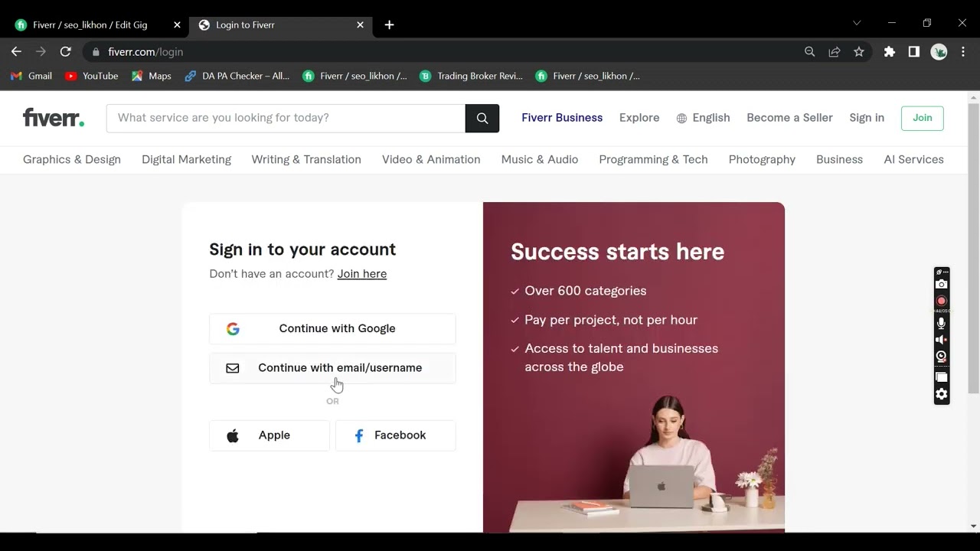This screenshot has width=980, height=551.
Task: Open the Writing & Translation category
Action: pos(306,159)
